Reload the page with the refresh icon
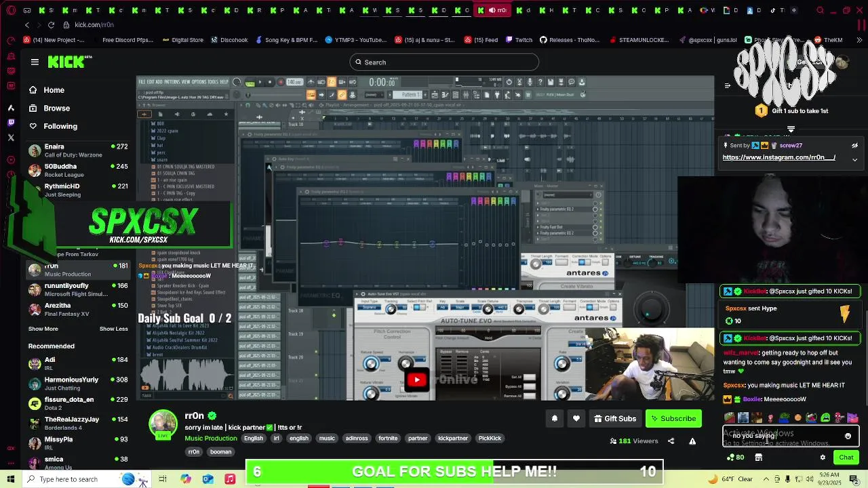Viewport: 868px width, 488px height. (x=51, y=25)
